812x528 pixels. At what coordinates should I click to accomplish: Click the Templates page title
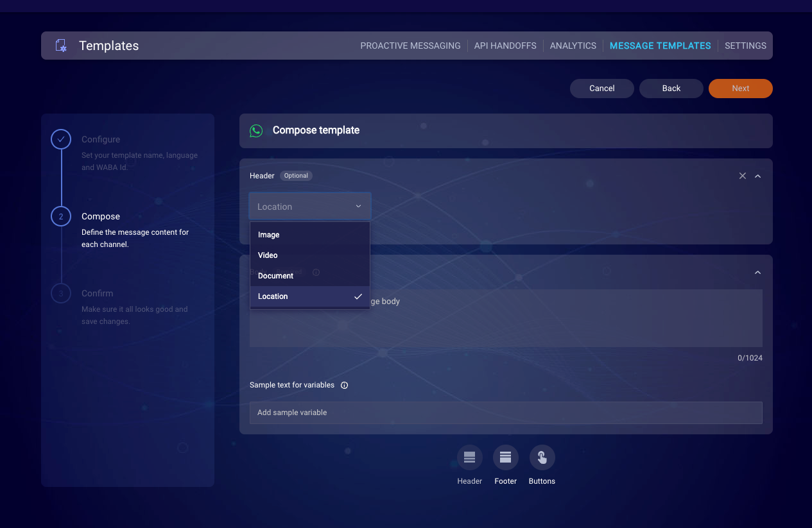(108, 46)
